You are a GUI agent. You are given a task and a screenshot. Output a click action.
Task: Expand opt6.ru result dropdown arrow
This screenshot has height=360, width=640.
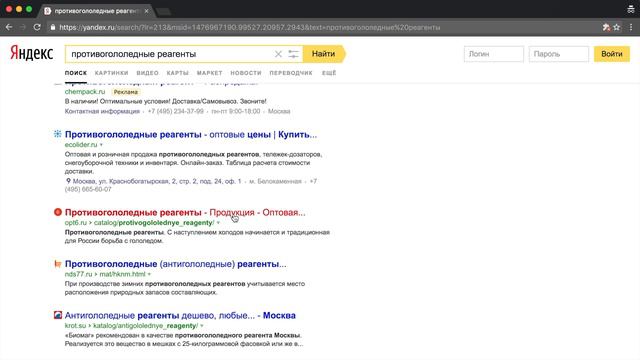[218, 223]
